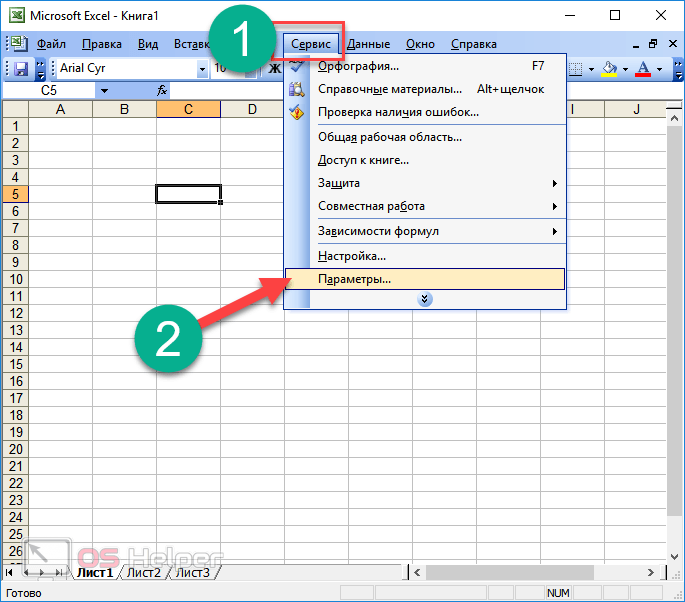Viewport: 685px width, 602px height.
Task: Choose Общая рабочая область... menu item
Action: 425,137
